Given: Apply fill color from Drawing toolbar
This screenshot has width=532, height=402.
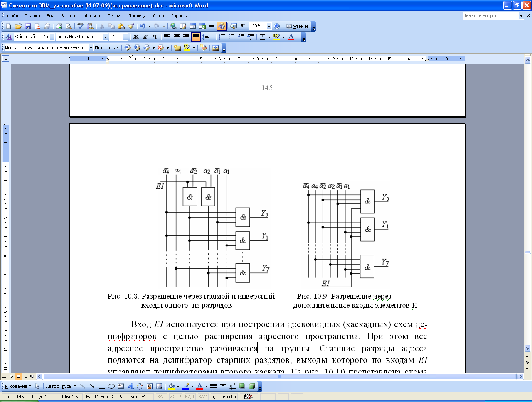Looking at the screenshot, I should [x=171, y=386].
